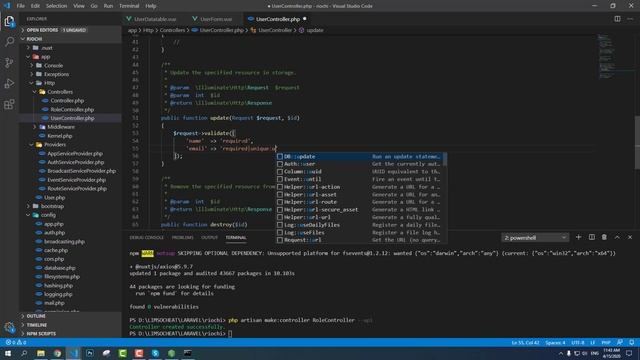640x360 pixels.
Task: Select Log::useDailyFiles suggestion
Action: 361,225
